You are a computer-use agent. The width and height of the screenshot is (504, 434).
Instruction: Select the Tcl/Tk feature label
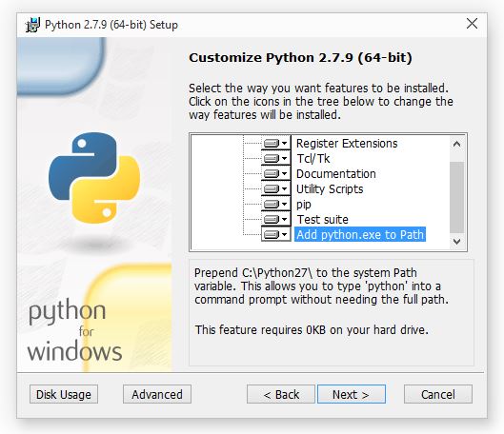tap(313, 159)
